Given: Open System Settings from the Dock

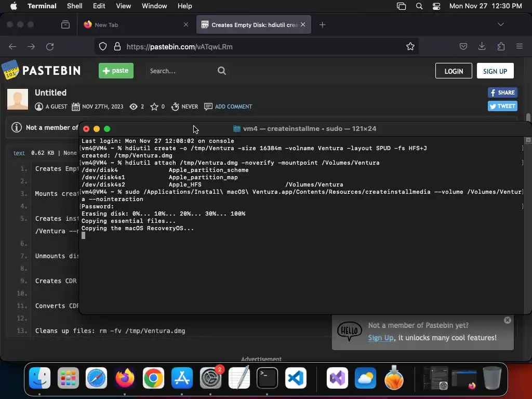Looking at the screenshot, I should coord(210,378).
